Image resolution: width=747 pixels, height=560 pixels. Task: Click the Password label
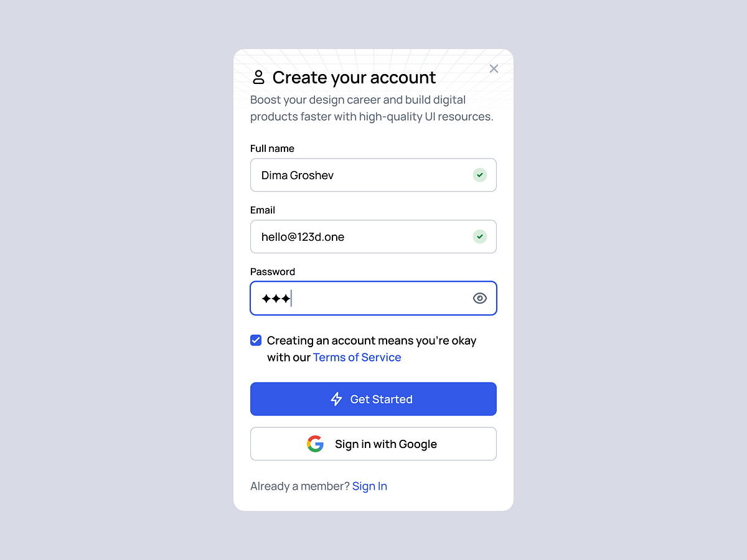tap(273, 271)
